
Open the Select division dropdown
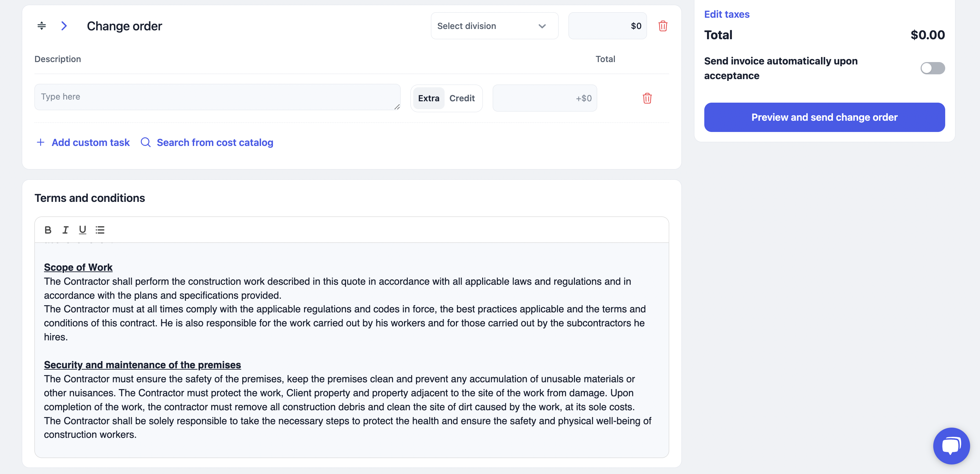[x=494, y=26]
